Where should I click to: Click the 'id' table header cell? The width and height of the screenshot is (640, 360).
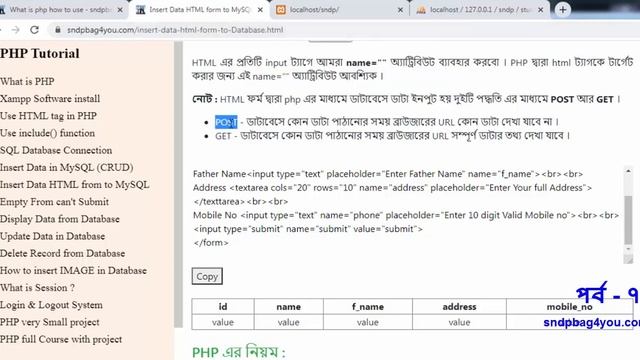point(223,307)
